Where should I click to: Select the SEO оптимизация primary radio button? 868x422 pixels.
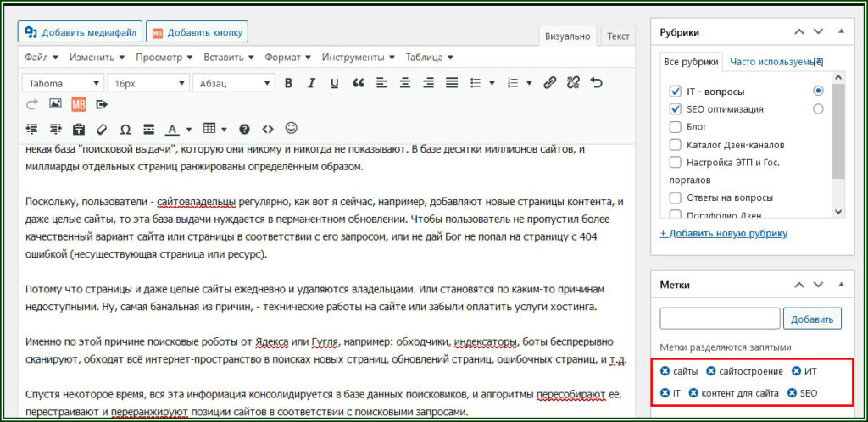coord(818,108)
